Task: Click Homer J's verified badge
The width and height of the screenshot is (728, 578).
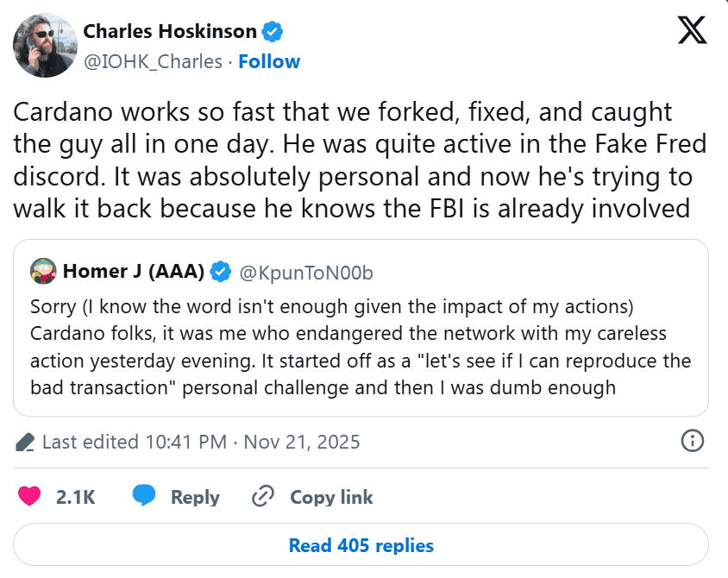Action: pos(221,272)
